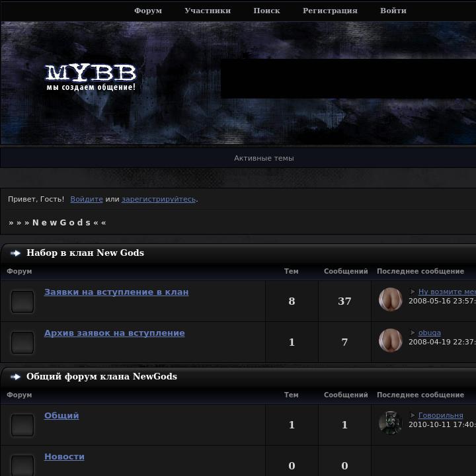Click the Войдите login link
Screen dimensions: 476x476
tap(87, 199)
